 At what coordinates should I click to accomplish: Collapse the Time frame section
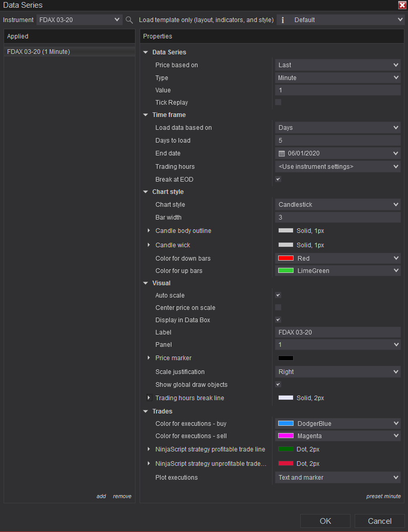[146, 115]
